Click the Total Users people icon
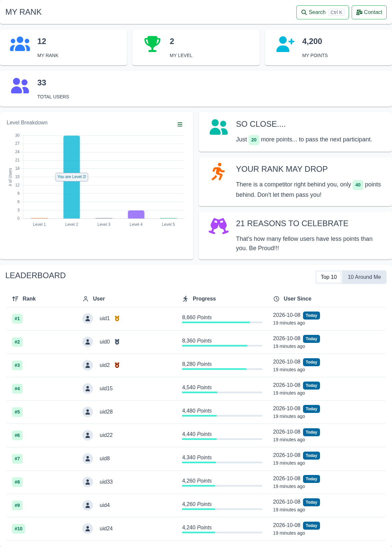The height and width of the screenshot is (547, 392). pyautogui.click(x=20, y=86)
